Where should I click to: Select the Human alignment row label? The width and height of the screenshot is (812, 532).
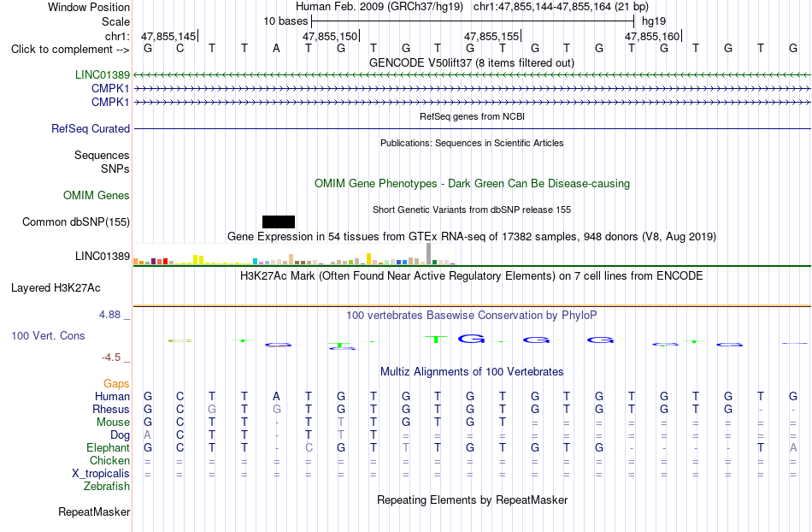pos(112,397)
